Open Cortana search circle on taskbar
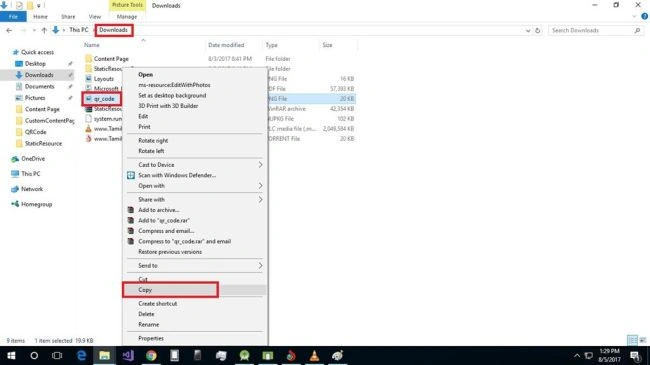The height and width of the screenshot is (365, 650). pos(34,355)
